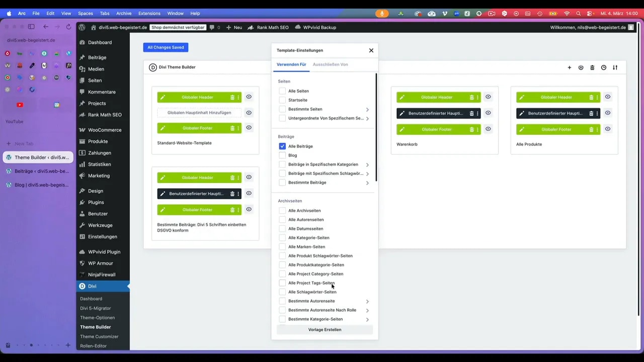Edit Globaler Header pencil in Standard-Website-Template
Screen dimensions: 644x362
tap(163, 98)
